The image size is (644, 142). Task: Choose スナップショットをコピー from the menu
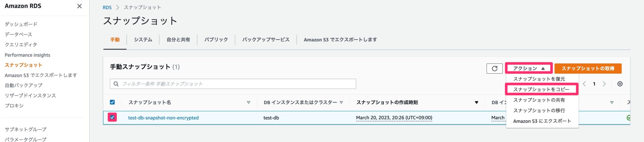point(541,89)
